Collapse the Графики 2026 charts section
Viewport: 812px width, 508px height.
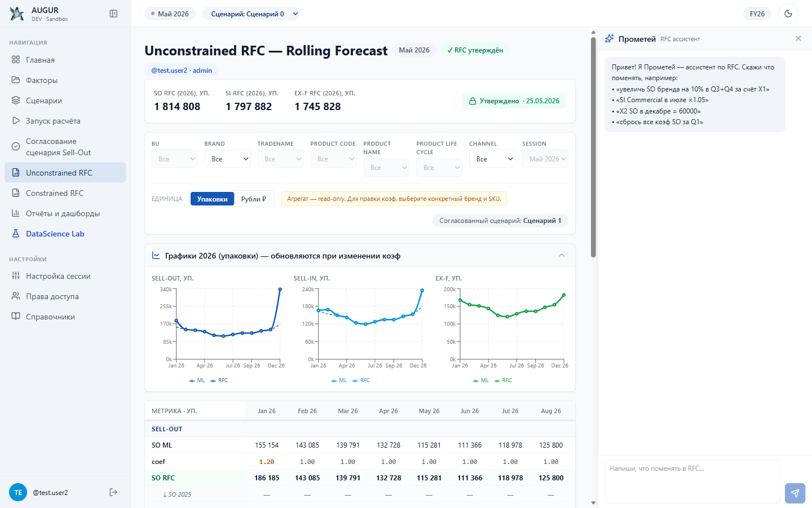[x=562, y=256]
